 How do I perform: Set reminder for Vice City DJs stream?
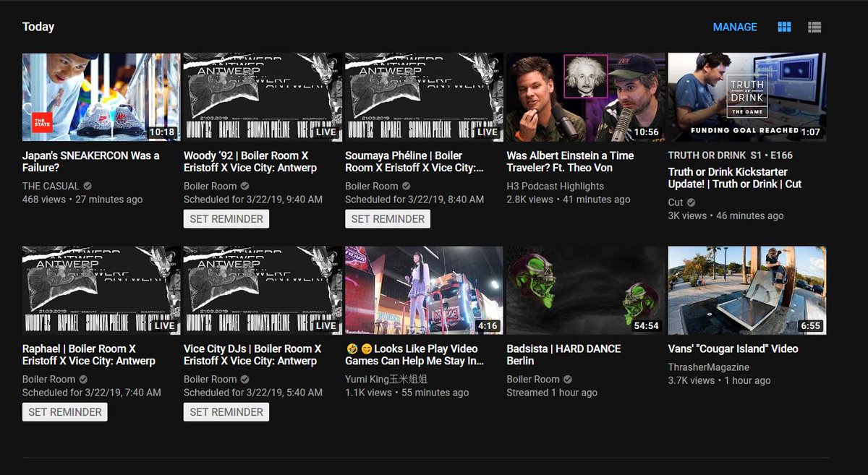tap(226, 412)
